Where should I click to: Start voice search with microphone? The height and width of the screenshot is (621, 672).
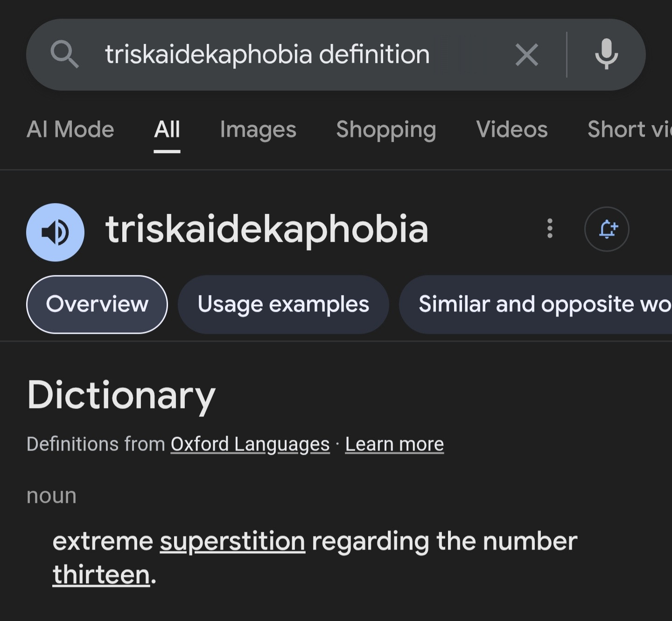pyautogui.click(x=606, y=55)
